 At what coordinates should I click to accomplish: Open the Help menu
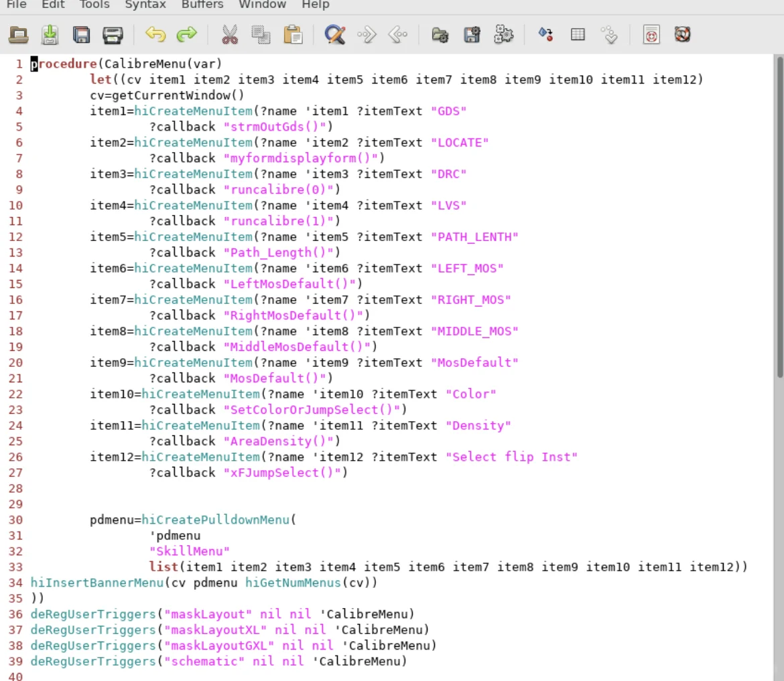(x=316, y=5)
